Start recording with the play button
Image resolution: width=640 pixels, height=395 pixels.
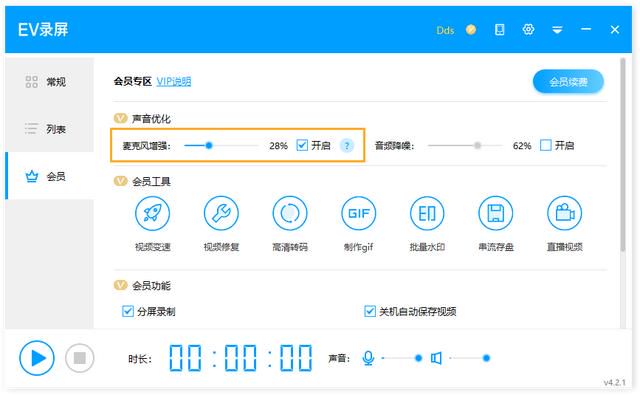37,358
